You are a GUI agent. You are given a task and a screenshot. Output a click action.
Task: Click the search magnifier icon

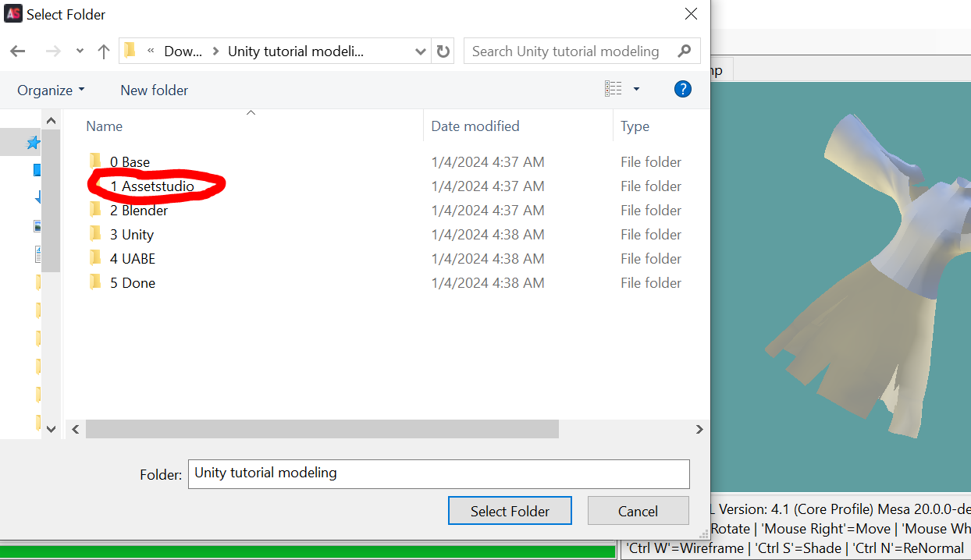(x=685, y=51)
